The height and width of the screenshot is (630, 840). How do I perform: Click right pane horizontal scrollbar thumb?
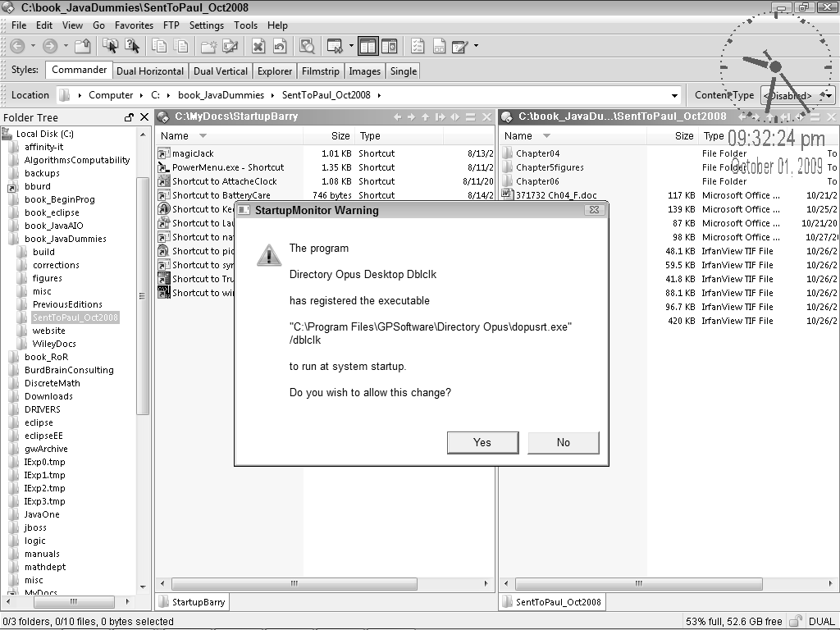click(638, 583)
